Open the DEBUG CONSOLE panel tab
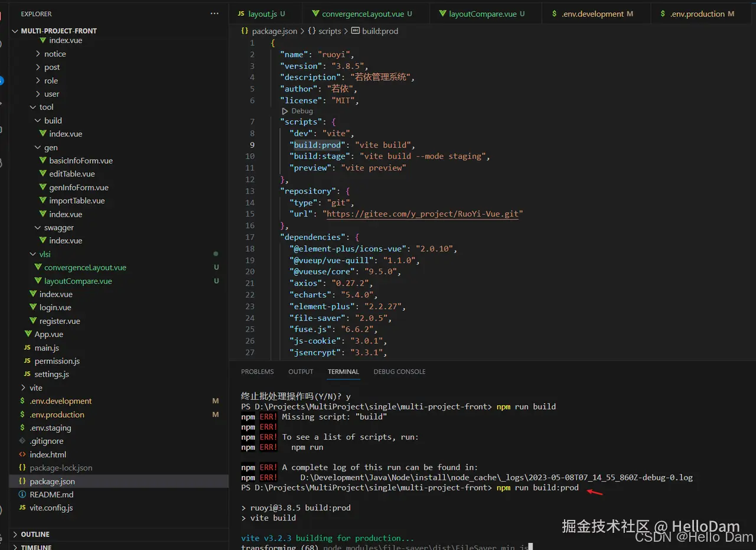This screenshot has height=550, width=756. tap(399, 372)
